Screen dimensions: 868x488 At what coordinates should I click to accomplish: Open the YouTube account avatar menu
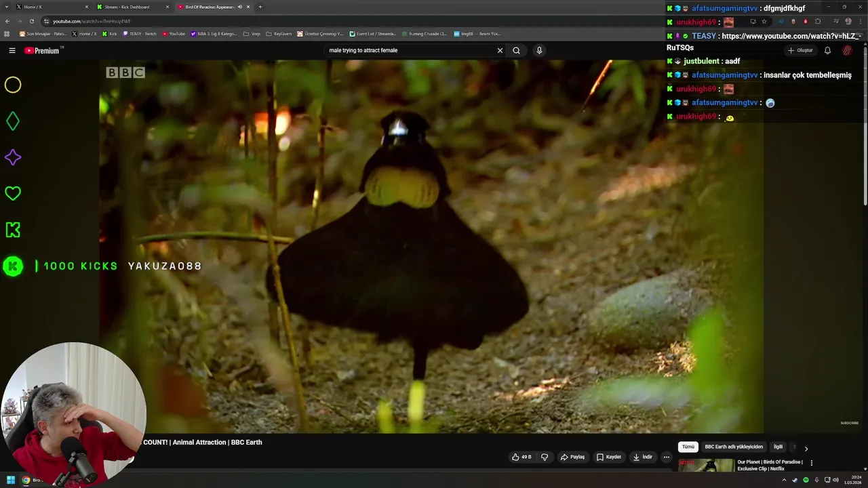point(847,50)
